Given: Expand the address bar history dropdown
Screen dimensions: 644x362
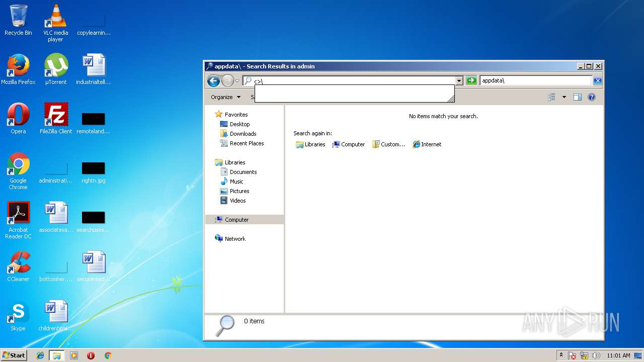Looking at the screenshot, I should pos(459,80).
